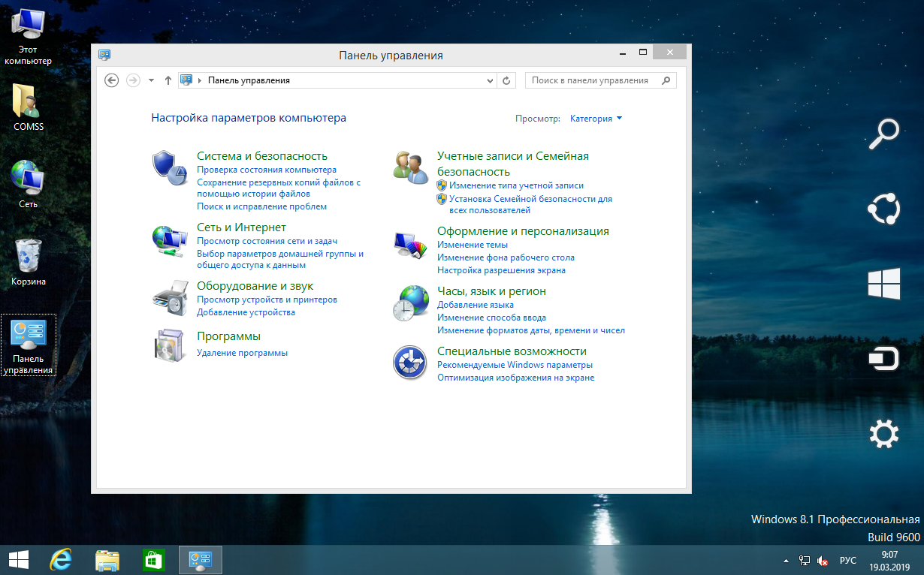924x575 pixels.
Task: Expand the address bar history dropdown
Action: point(491,80)
